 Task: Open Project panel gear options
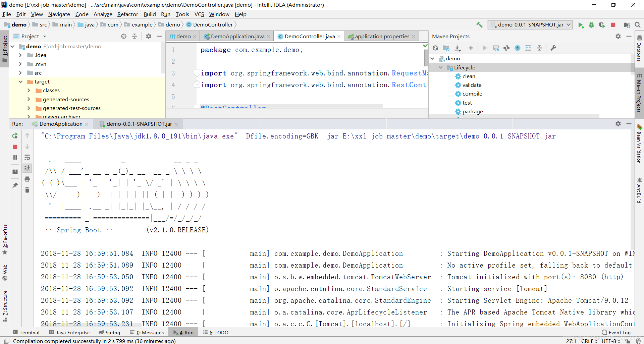click(149, 36)
